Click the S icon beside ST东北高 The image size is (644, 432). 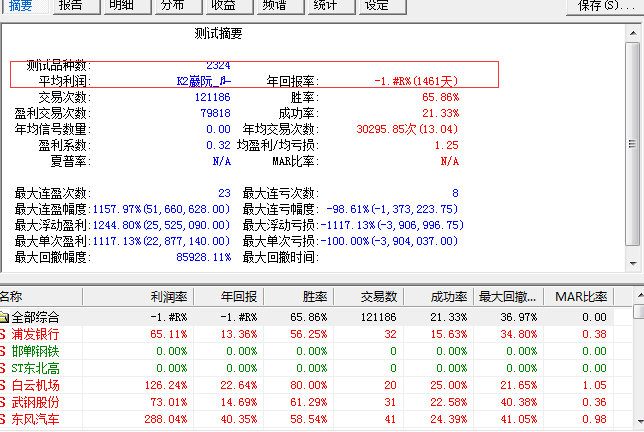(x=3, y=368)
